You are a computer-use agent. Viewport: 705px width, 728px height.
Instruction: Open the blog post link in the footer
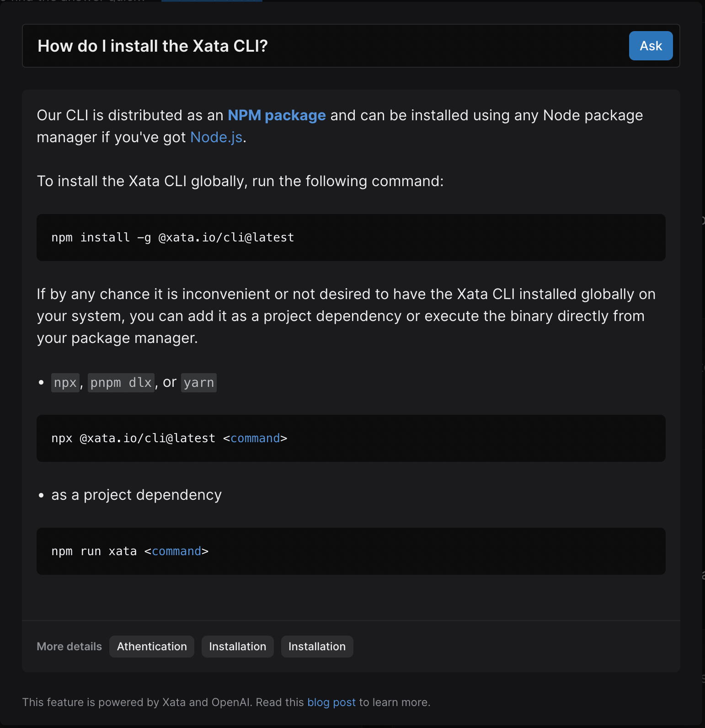[331, 702]
